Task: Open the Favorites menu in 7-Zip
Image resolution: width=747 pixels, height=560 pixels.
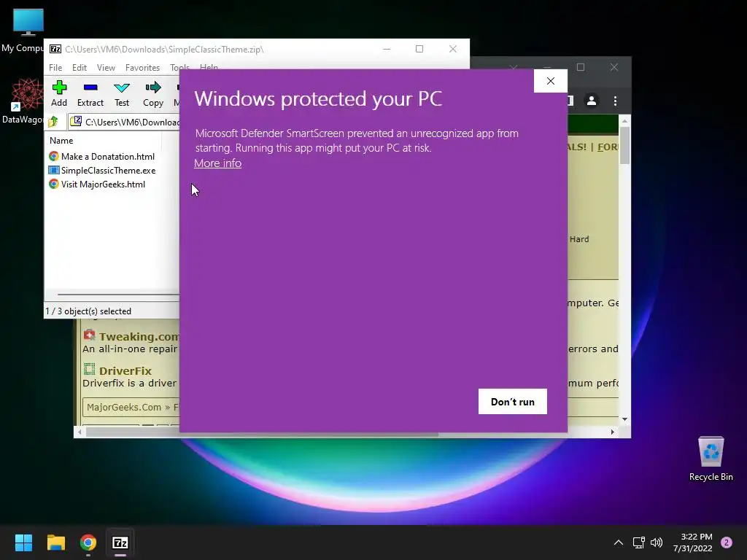Action: pyautogui.click(x=142, y=68)
